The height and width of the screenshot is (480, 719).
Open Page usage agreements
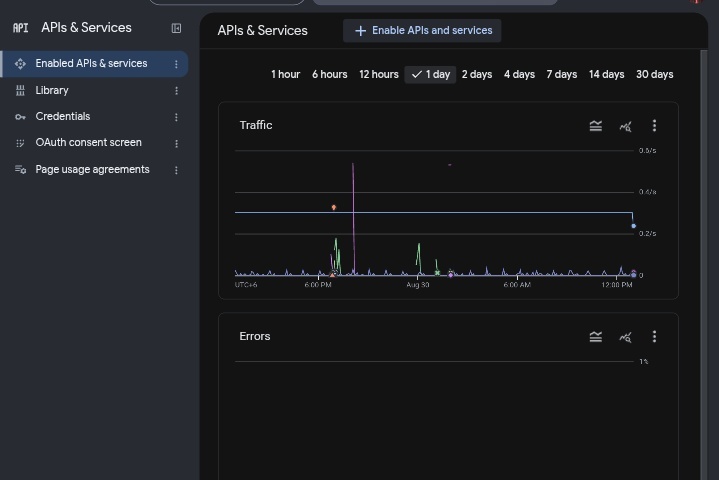pyautogui.click(x=92, y=169)
